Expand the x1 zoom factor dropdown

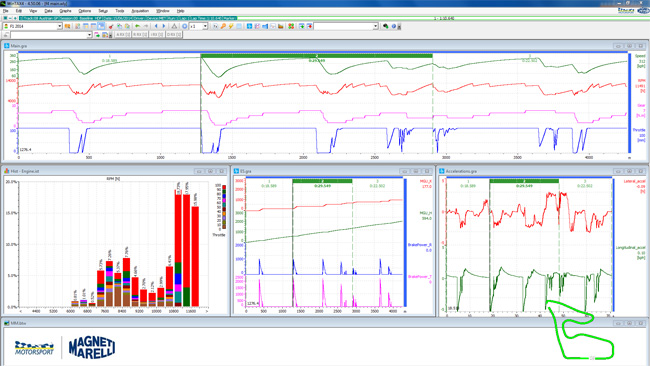tap(205, 26)
